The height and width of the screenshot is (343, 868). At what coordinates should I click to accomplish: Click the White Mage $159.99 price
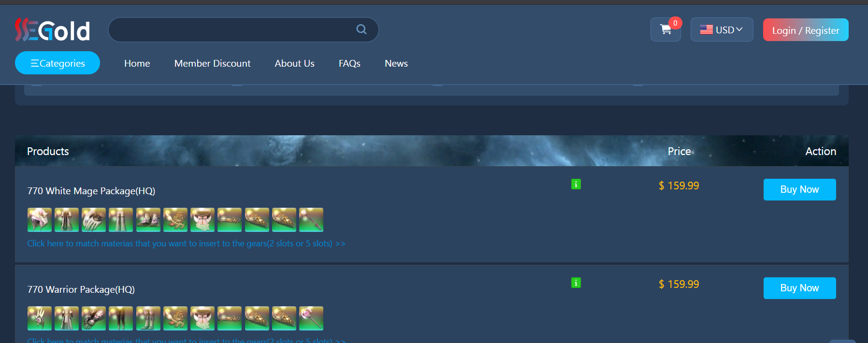(679, 186)
